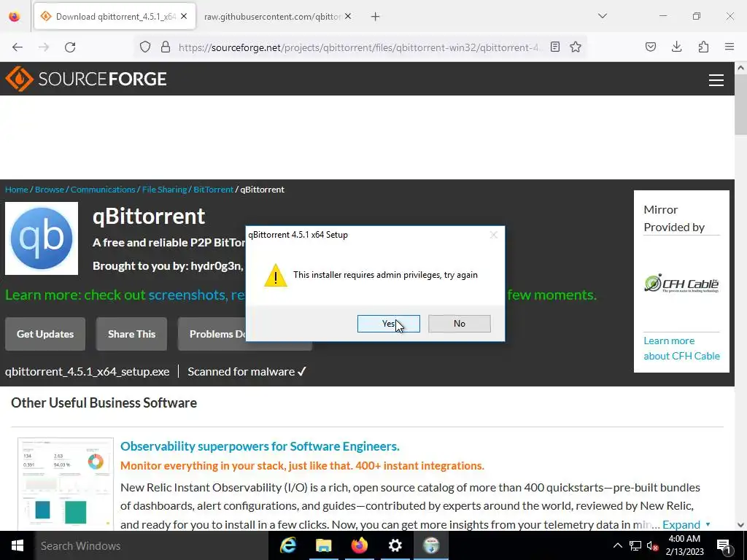
Task: Click the Scanned for malware text
Action: pos(247,371)
